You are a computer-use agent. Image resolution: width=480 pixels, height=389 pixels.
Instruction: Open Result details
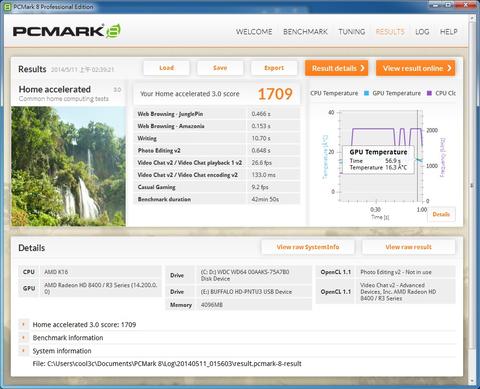(x=337, y=68)
